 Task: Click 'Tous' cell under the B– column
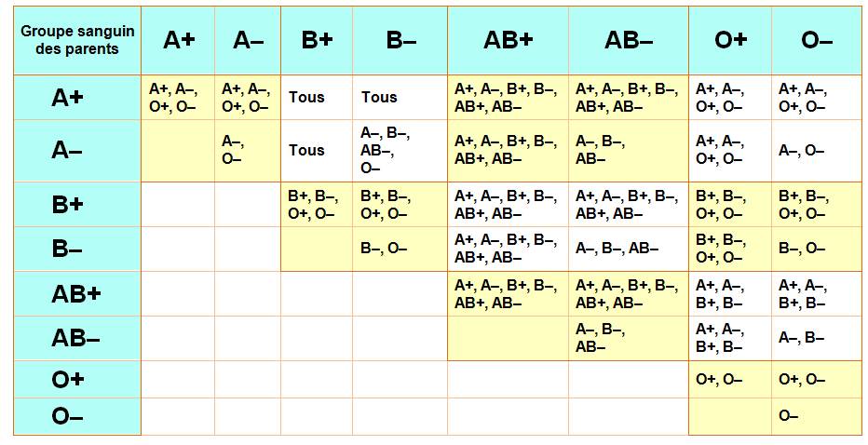379,97
